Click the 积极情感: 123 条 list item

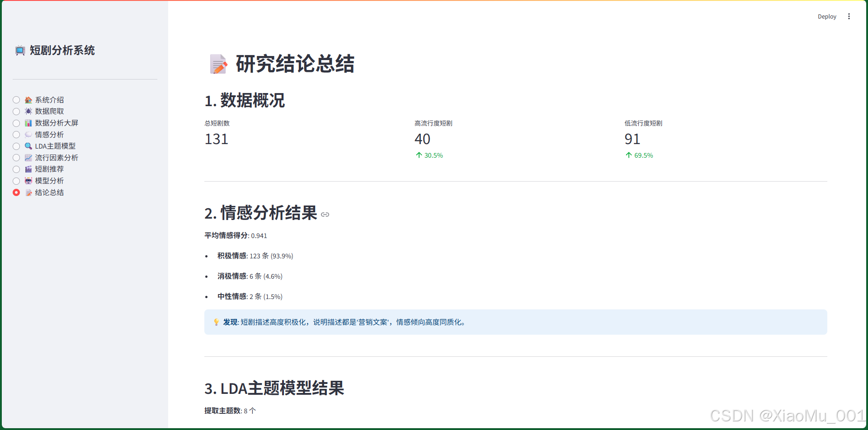click(255, 256)
